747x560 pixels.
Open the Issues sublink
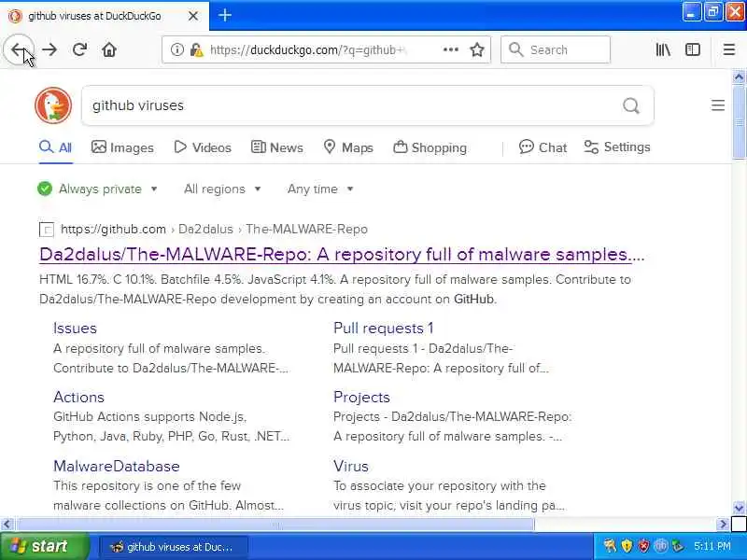75,329
